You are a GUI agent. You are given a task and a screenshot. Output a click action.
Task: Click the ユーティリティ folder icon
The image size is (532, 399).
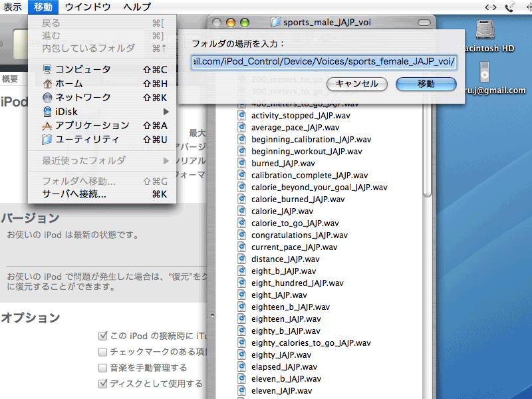(47, 140)
